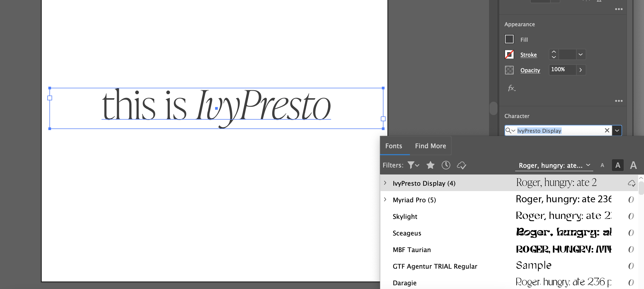Click the font search magnifier icon
The image size is (644, 289).
click(510, 131)
